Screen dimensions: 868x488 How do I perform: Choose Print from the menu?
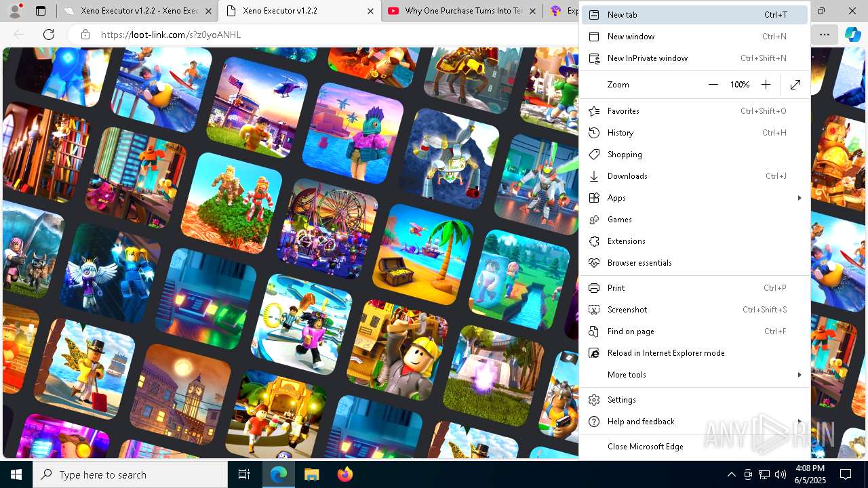[695, 288]
